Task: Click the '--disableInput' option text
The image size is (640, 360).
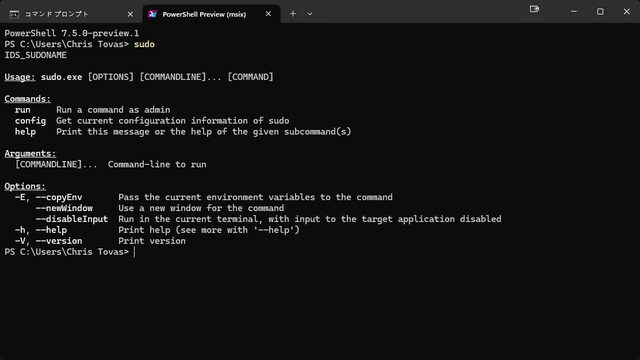Action: click(x=72, y=219)
